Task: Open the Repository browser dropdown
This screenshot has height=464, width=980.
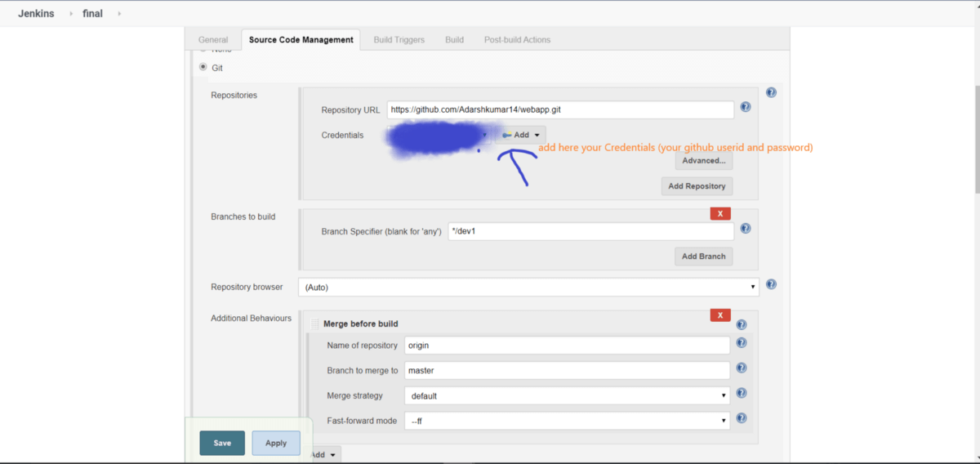Action: click(529, 287)
